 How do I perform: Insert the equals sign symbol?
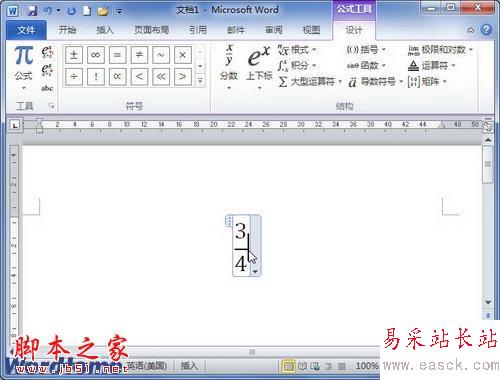tap(117, 55)
